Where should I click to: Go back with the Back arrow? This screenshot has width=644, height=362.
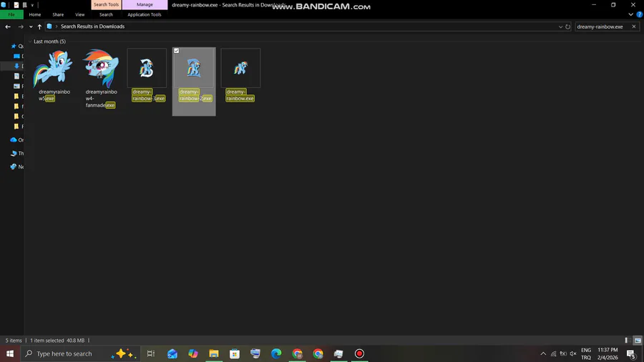click(x=8, y=26)
